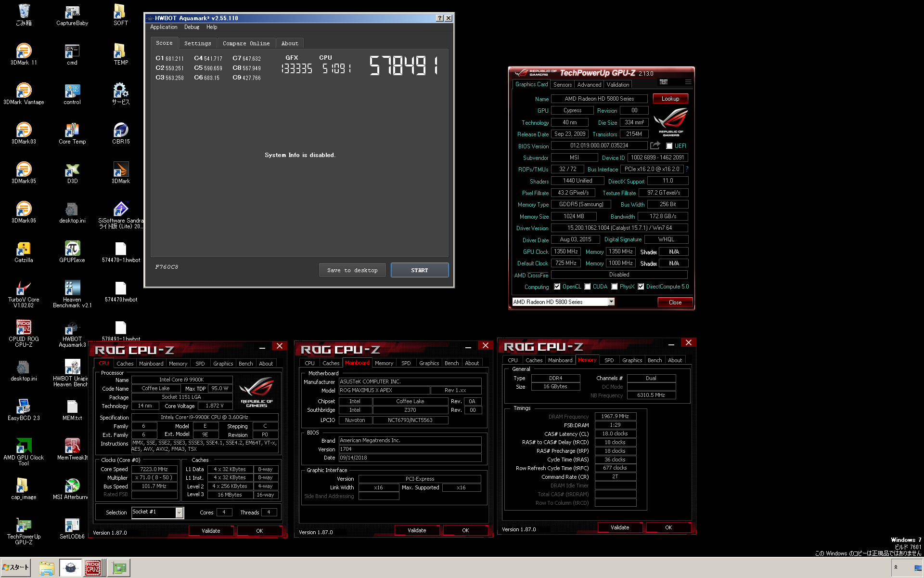Click the GPU-Z Close button
Screen dimensions: 924x578
tap(675, 302)
